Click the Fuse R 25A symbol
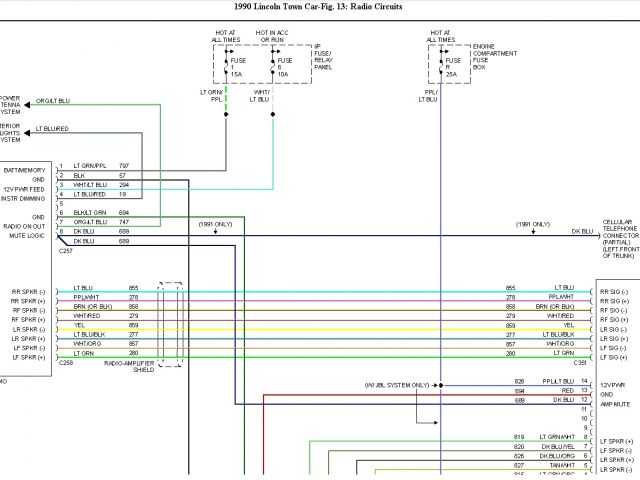 (442, 67)
